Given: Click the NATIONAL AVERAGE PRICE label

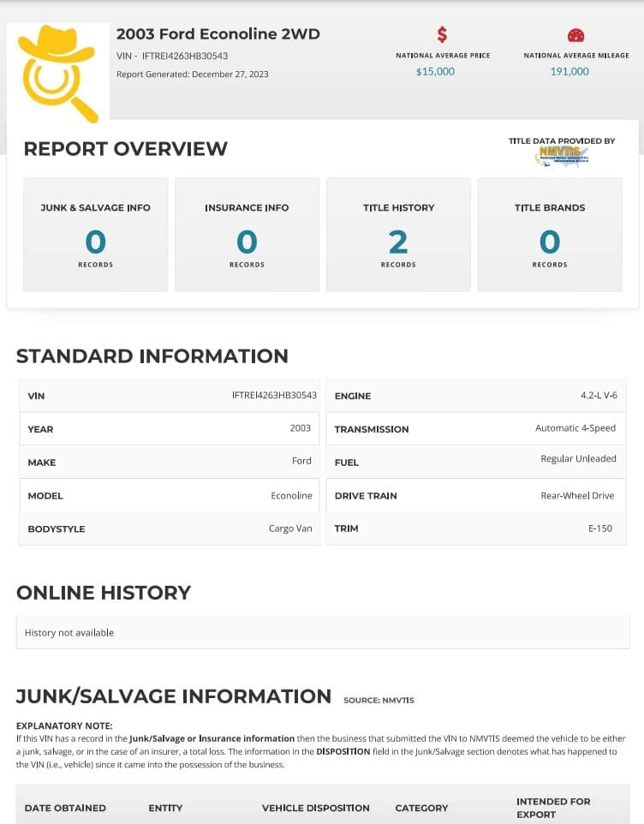Looking at the screenshot, I should click(x=443, y=55).
